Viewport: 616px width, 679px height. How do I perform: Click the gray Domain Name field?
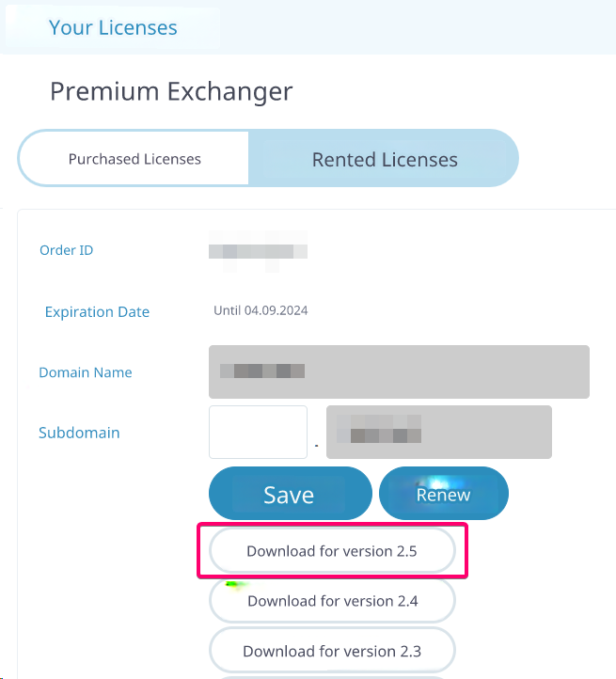(x=399, y=371)
